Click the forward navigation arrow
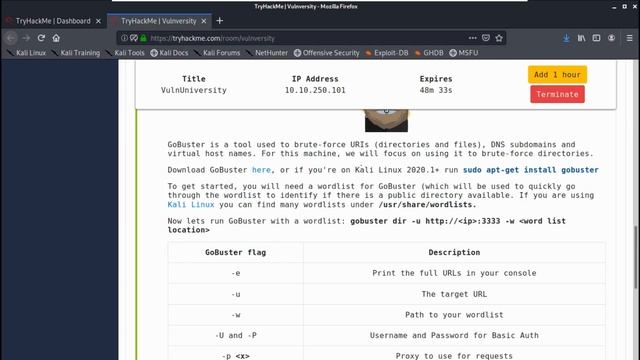The width and height of the screenshot is (640, 360). coord(26,38)
